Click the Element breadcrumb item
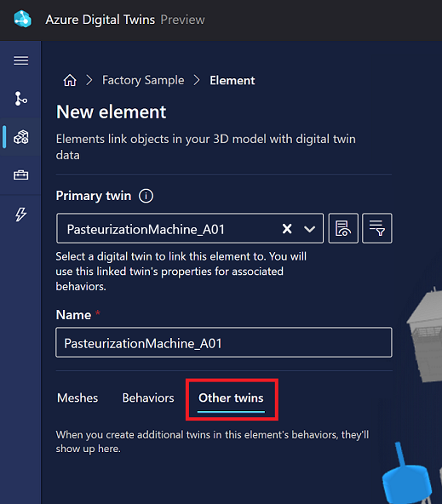The image size is (442, 504). (232, 80)
